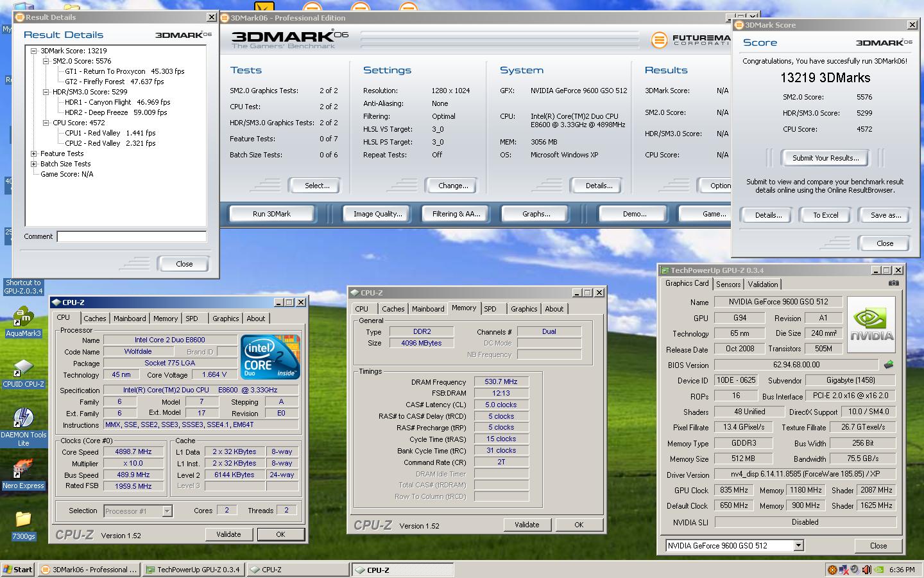Click the orange Futuremark logo in 3DMark06
Viewport: 924px width, 578px height.
tap(659, 40)
